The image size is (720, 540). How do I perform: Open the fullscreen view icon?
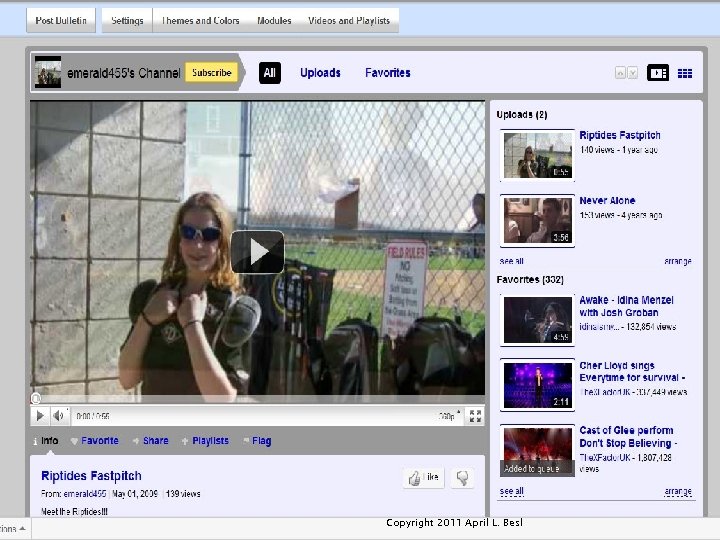(x=475, y=416)
